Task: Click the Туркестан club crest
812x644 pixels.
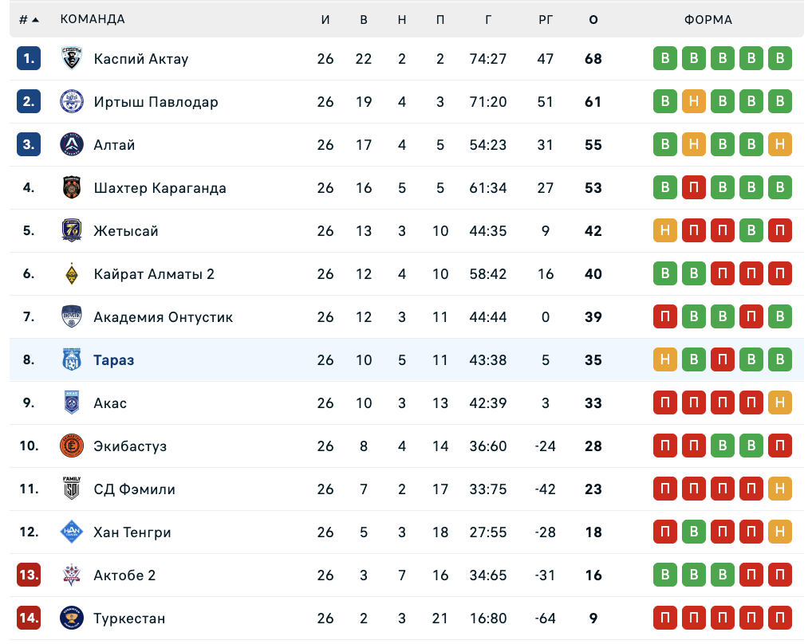Action: [x=72, y=618]
